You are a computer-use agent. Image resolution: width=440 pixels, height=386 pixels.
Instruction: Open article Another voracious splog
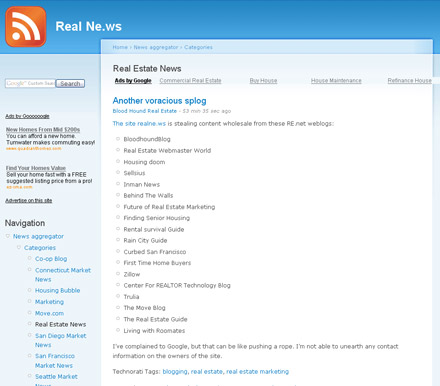159,101
